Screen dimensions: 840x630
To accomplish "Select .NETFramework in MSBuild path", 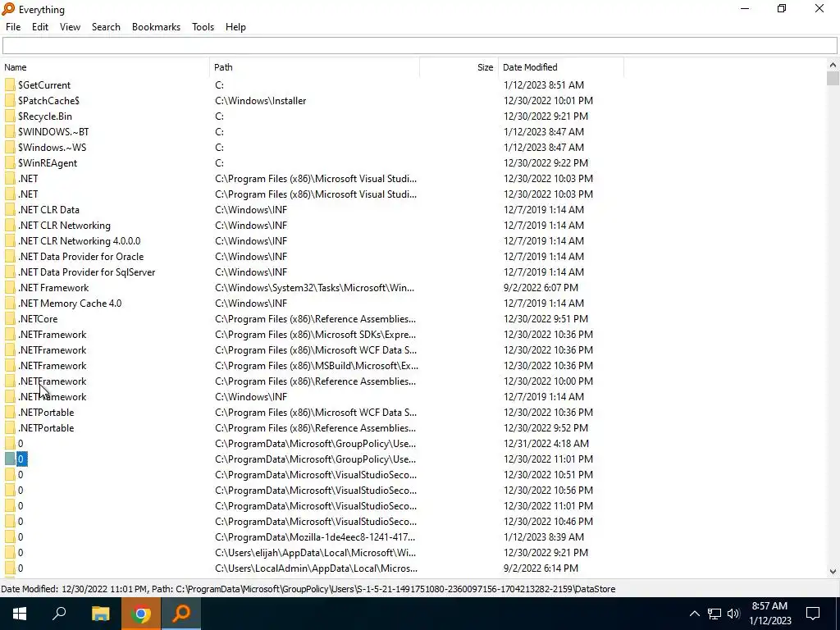I will [x=52, y=365].
